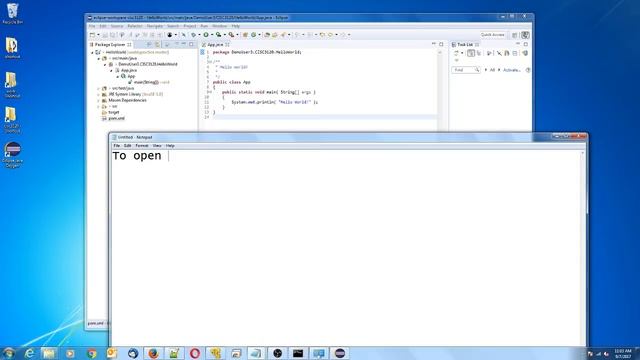This screenshot has height=360, width=640.
Task: Open dropdown arrow next to Eclipse Run button
Action: point(212,35)
